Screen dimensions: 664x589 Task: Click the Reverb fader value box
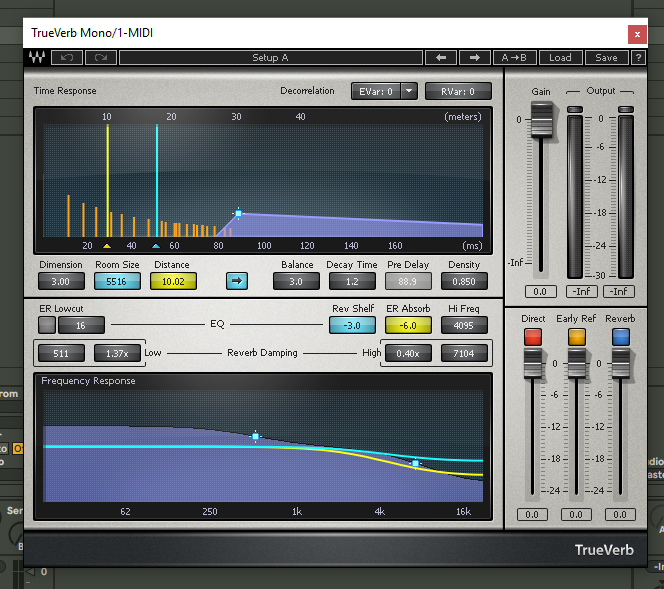click(x=620, y=514)
